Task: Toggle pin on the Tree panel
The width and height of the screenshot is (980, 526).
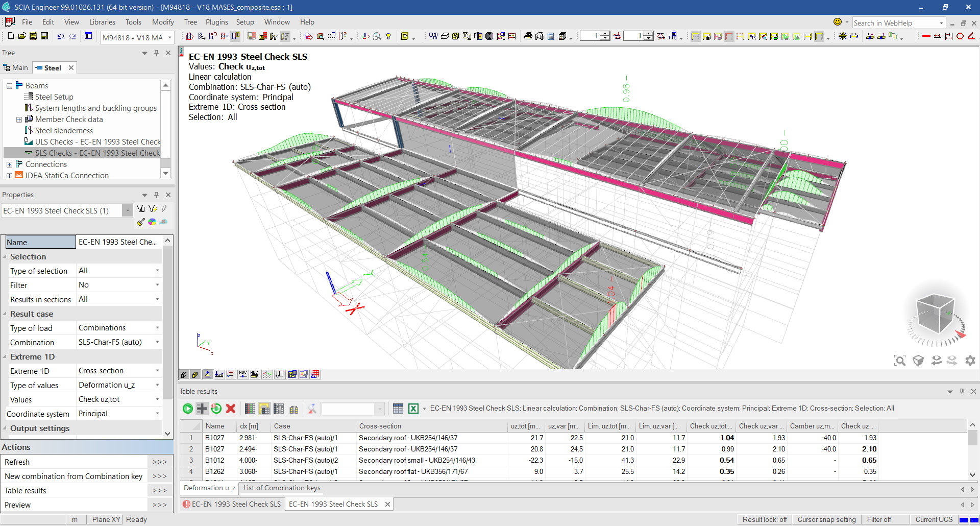Action: coord(156,53)
